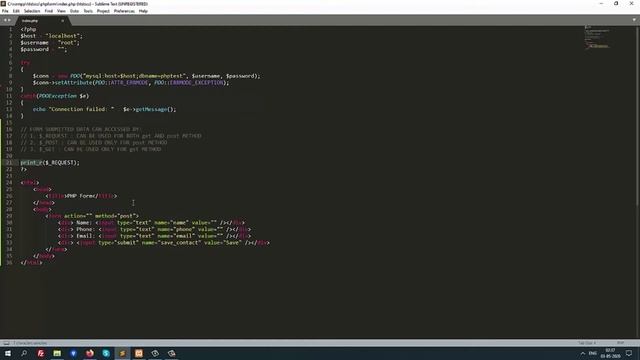640x360 pixels.
Task: Change PHP syntax selector in status bar
Action: point(620,343)
